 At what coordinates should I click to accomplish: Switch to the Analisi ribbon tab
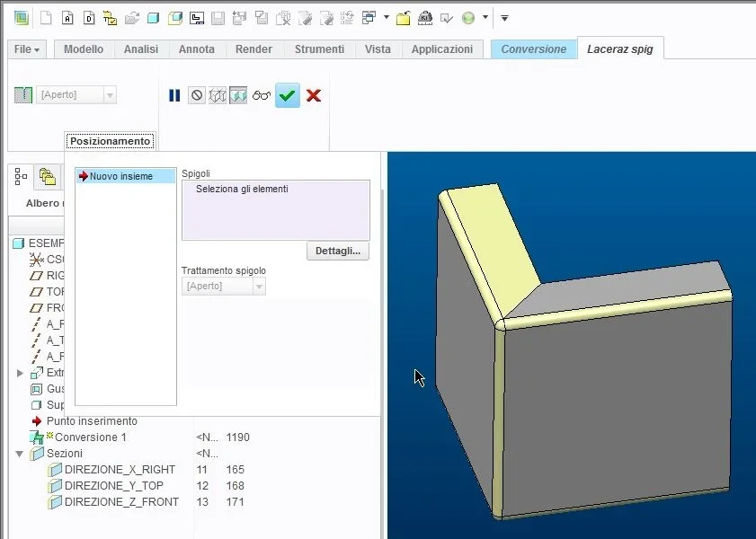141,49
